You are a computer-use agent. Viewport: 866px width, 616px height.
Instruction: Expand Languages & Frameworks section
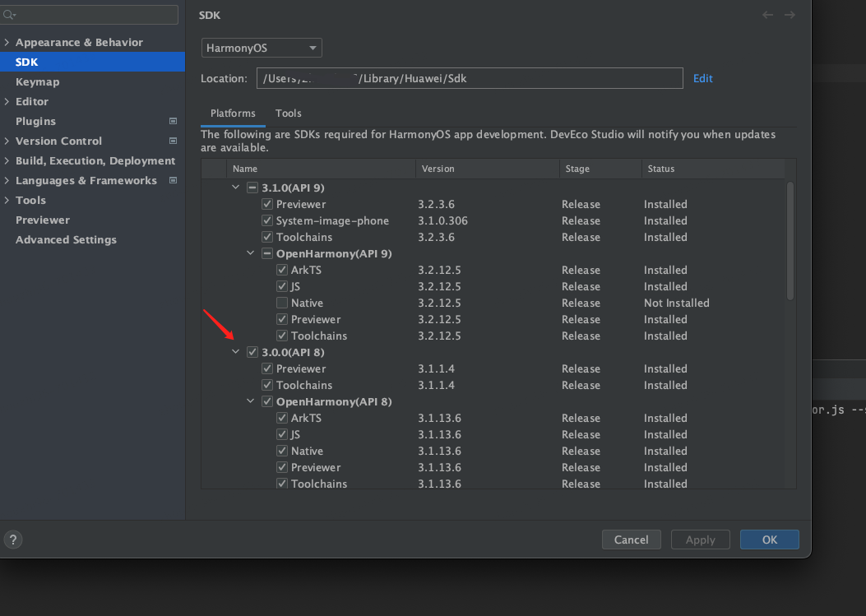pyautogui.click(x=7, y=180)
